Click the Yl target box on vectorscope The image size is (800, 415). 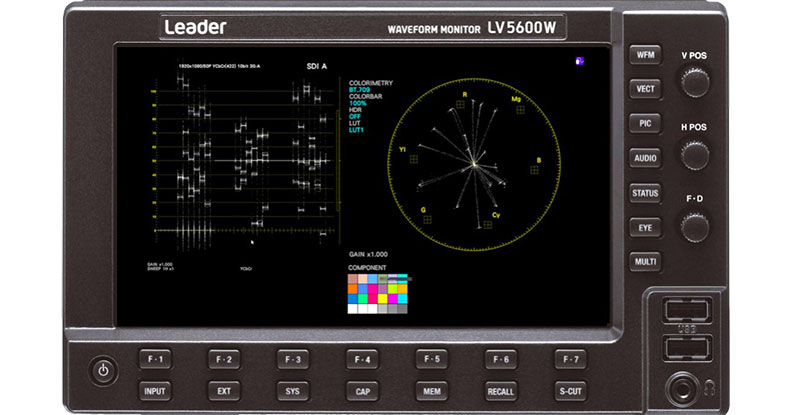[x=414, y=159]
